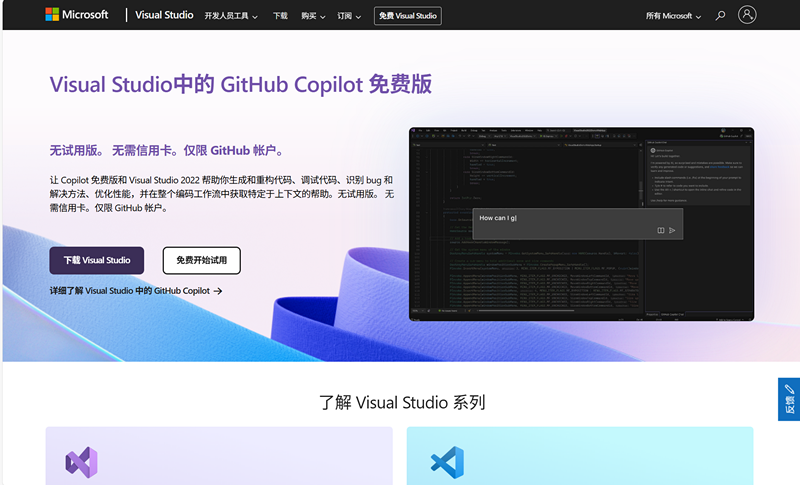Click book icon in Copilot chat box
The height and width of the screenshot is (485, 800).
(x=661, y=231)
